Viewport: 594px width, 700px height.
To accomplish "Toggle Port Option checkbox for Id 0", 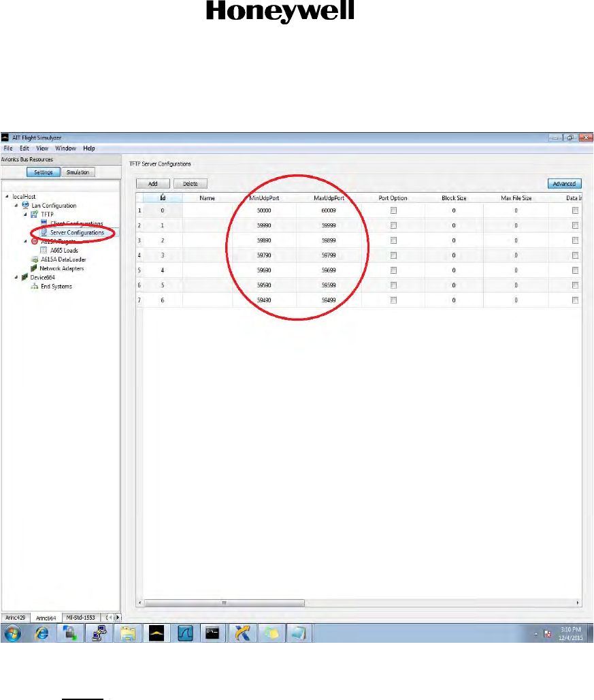I will (393, 210).
